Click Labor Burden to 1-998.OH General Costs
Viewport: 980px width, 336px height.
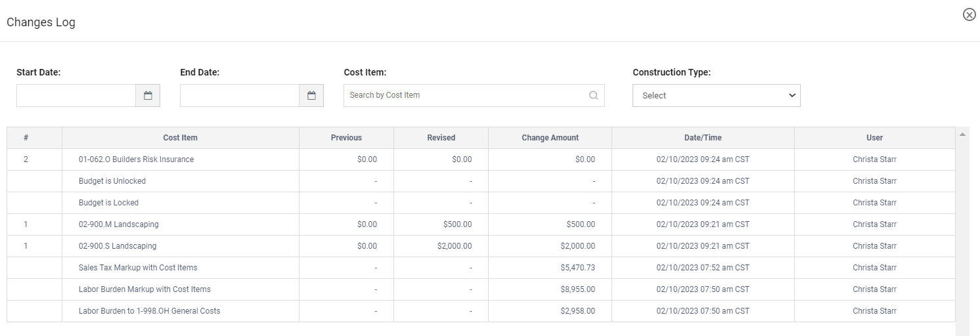[x=149, y=311]
